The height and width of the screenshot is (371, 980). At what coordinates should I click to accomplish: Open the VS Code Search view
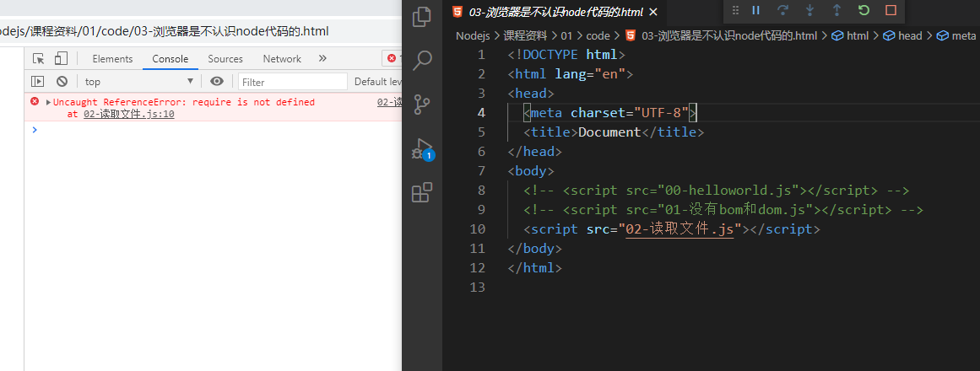point(423,60)
